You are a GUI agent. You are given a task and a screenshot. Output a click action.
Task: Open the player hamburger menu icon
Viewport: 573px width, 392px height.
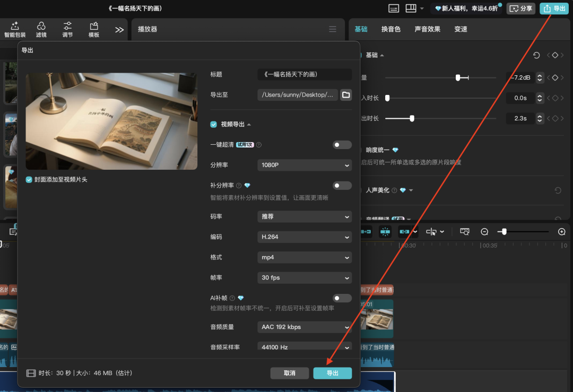333,29
